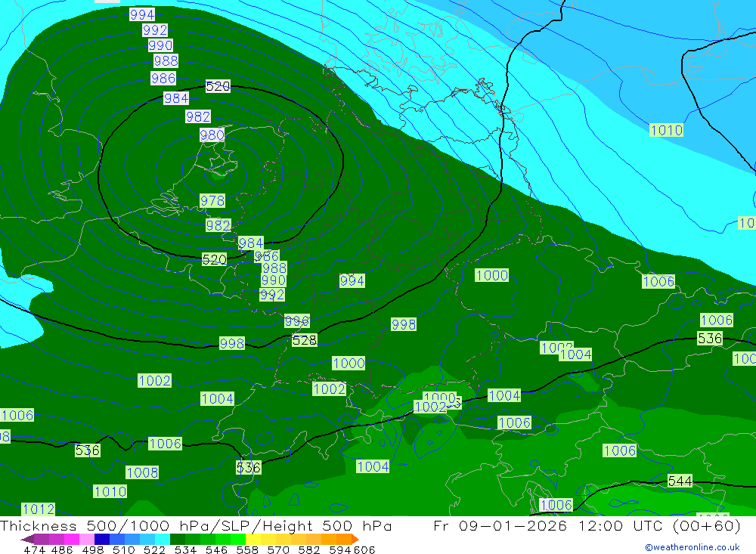Open the weatheronline.co.uk copyright link
The height and width of the screenshot is (554, 756).
click(692, 547)
